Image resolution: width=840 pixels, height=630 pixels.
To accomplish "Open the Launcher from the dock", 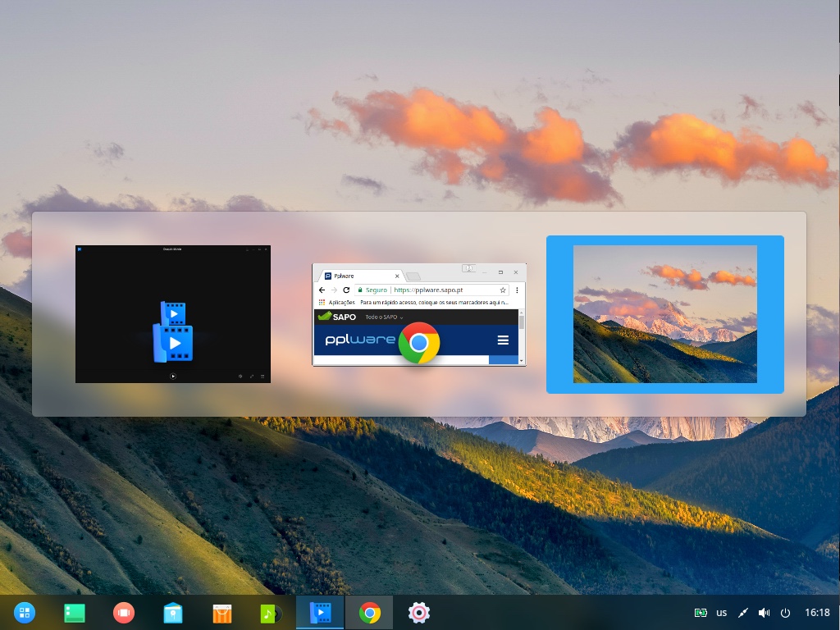I will (x=25, y=612).
